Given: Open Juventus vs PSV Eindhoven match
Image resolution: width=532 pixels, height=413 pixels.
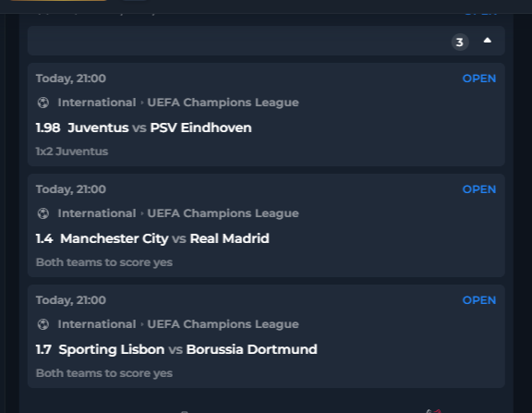Looking at the screenshot, I should 160,128.
